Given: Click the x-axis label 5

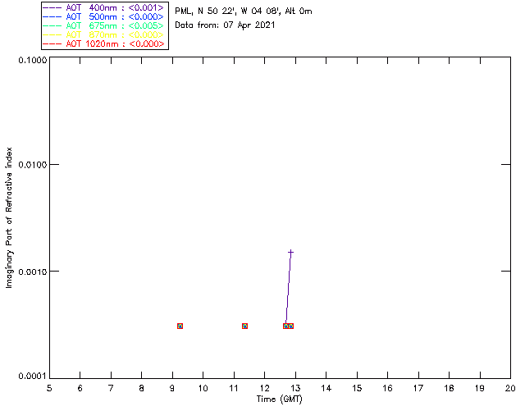Looking at the screenshot, I should [x=49, y=388].
